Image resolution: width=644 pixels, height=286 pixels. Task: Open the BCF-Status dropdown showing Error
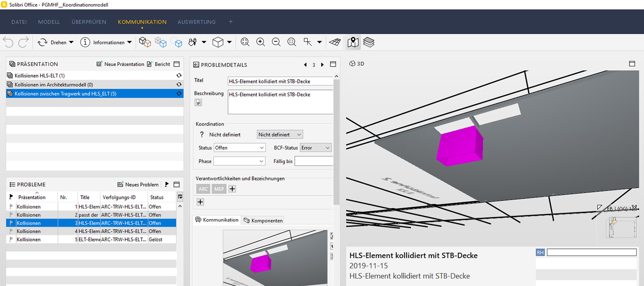tap(316, 148)
